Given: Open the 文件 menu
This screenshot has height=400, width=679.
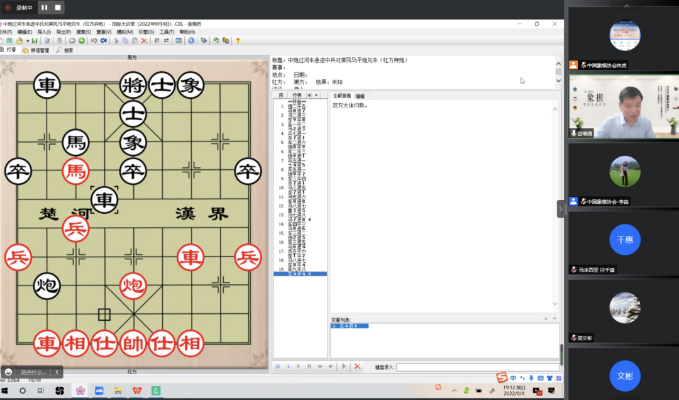Looking at the screenshot, I should tap(5, 31).
